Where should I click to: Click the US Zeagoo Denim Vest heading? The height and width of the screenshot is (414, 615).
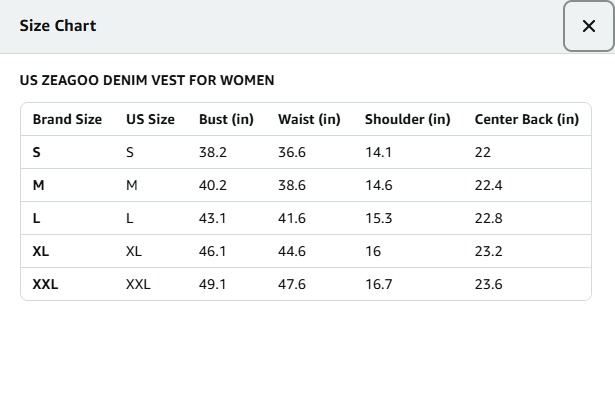click(x=147, y=80)
